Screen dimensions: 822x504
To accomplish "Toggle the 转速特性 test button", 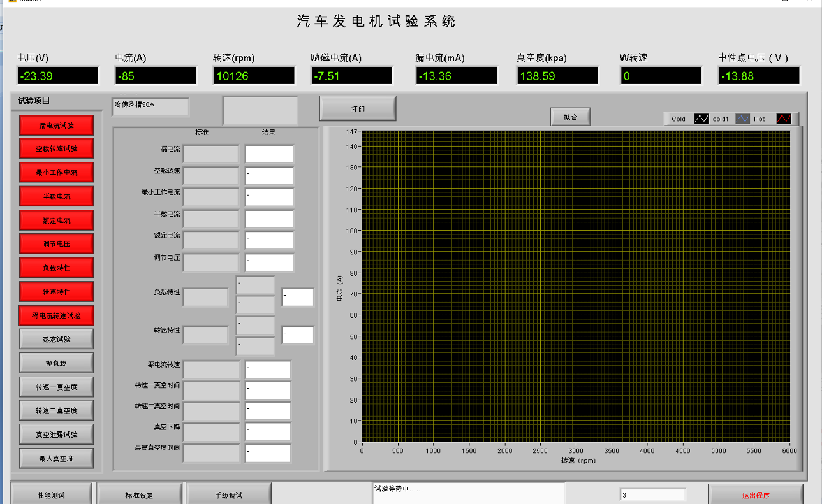I will coord(56,291).
